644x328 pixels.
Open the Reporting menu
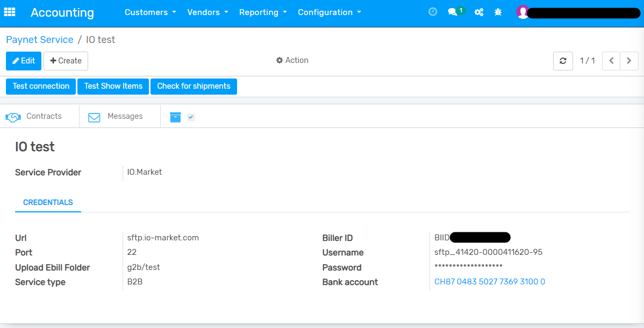pyautogui.click(x=262, y=12)
